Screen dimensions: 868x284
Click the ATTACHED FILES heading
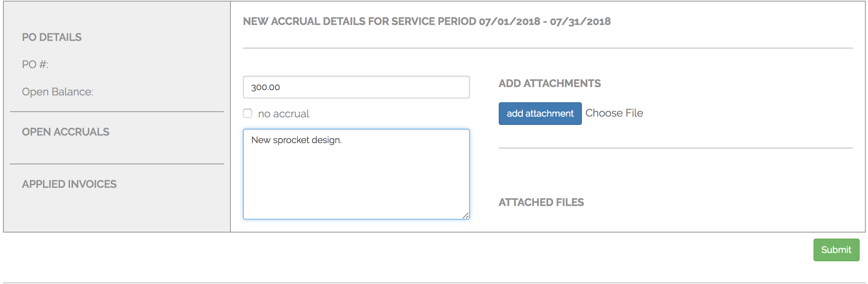point(541,202)
